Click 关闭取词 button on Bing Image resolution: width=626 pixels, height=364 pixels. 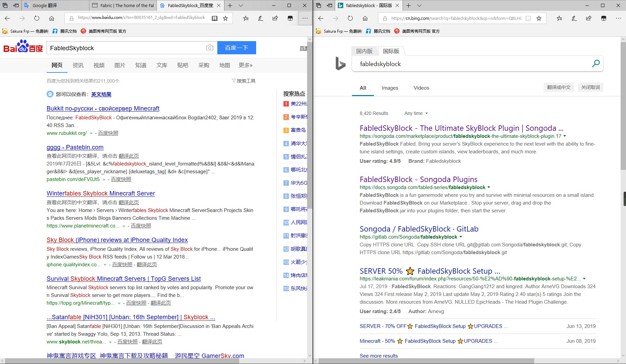pos(591,87)
